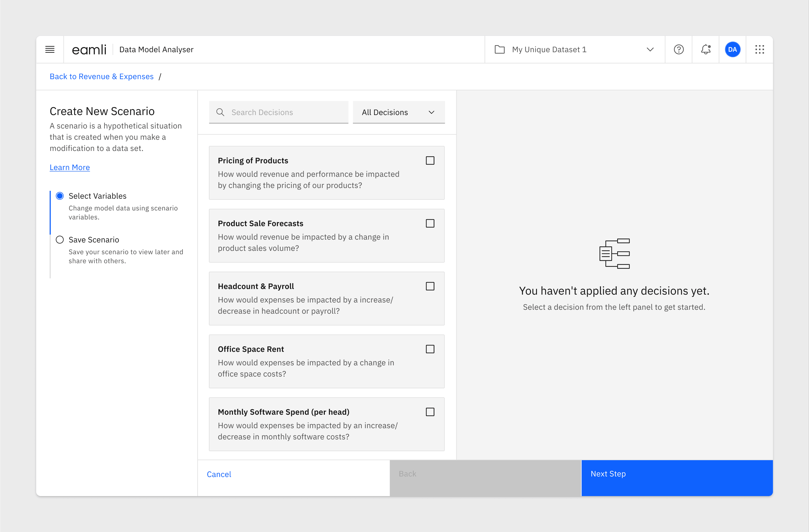This screenshot has width=809, height=532.
Task: Click the search magnifier icon
Action: [220, 113]
